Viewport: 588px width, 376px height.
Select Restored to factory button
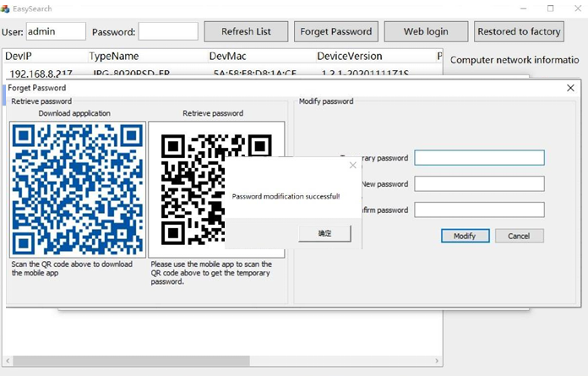(x=518, y=32)
